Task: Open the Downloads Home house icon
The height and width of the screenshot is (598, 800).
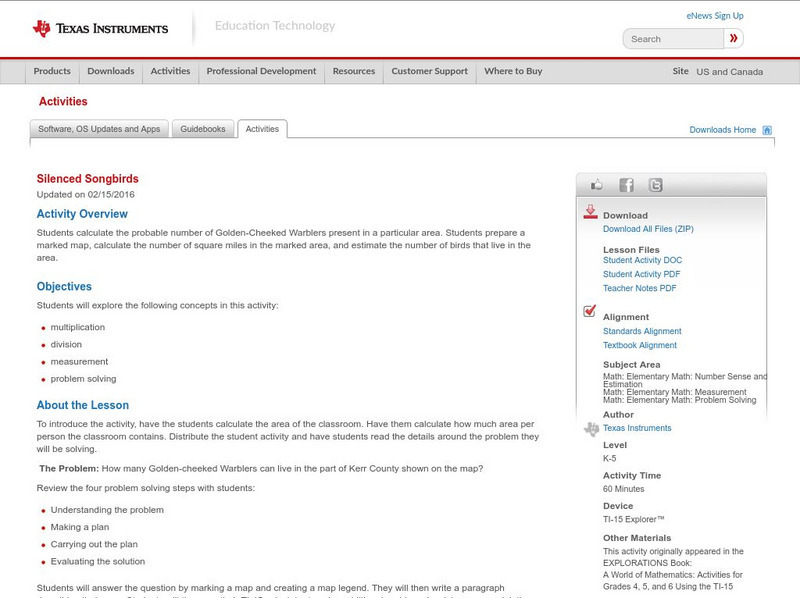Action: 766,128
